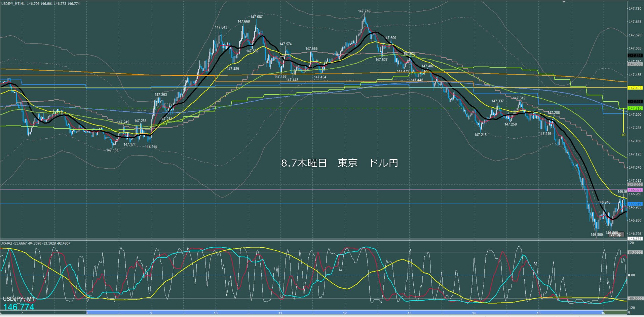Viewport: 644px width, 317px height.
Task: Click the hour 7 mark on time axis
Action: (22, 313)
